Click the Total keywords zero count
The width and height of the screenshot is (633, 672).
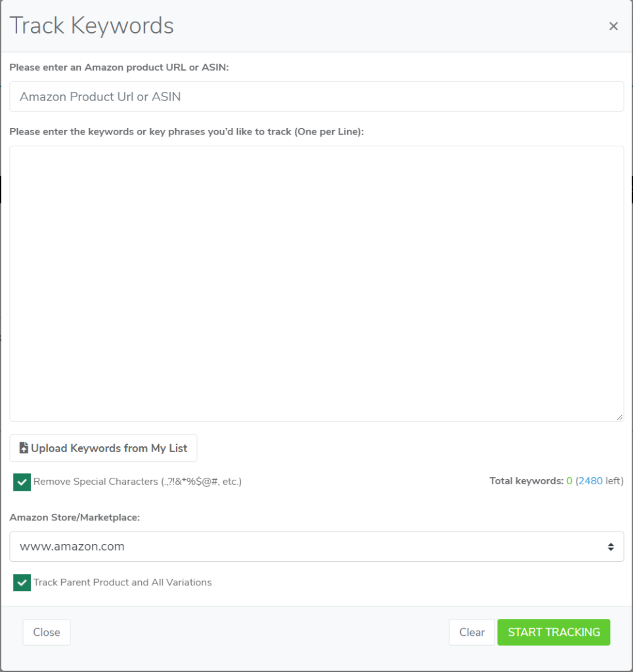pos(569,481)
